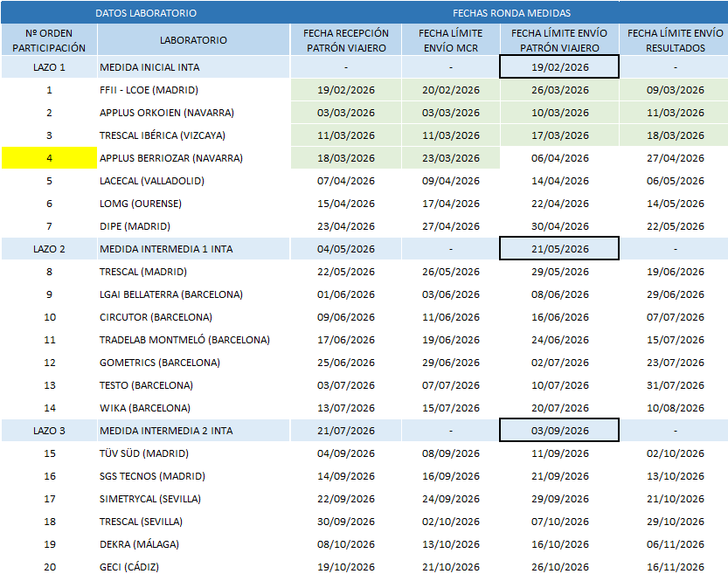Select the "DEKRA (MÁLAGA)" laboratory cell
Image resolution: width=728 pixels, height=574 pixels.
[x=139, y=544]
